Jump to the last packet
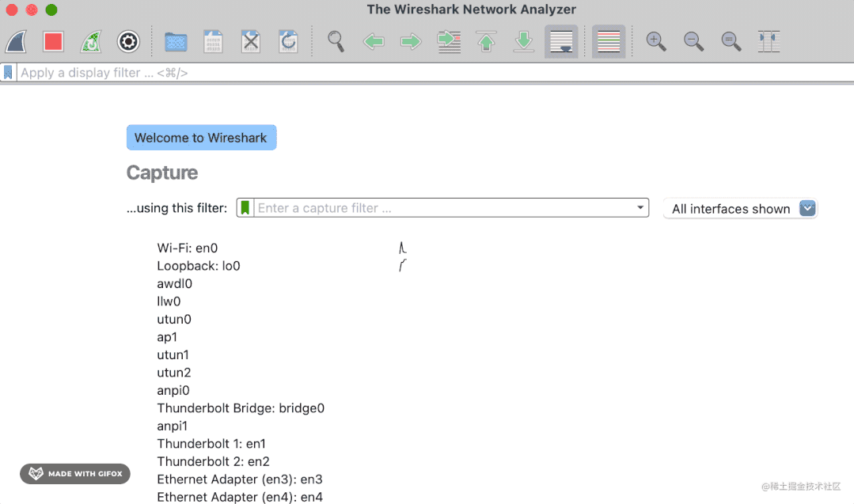Viewport: 854px width, 504px height. click(524, 41)
